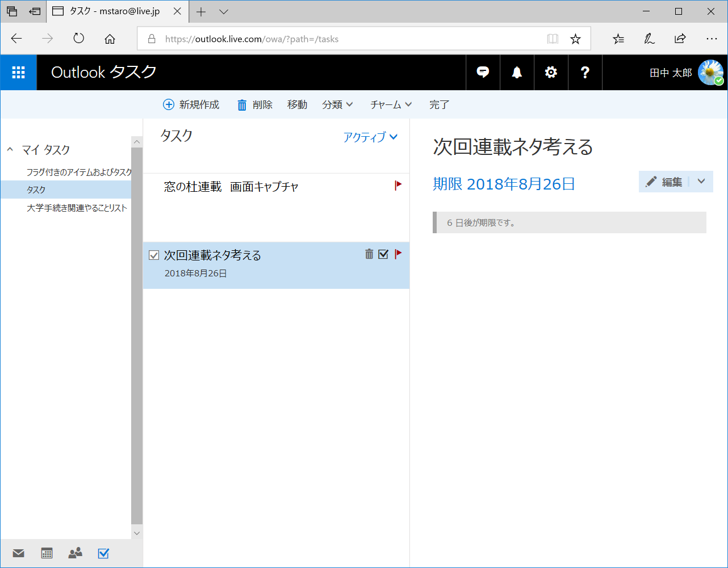
Task: Click the delete trash icon on 次回連載ネタ考える
Action: (x=369, y=254)
